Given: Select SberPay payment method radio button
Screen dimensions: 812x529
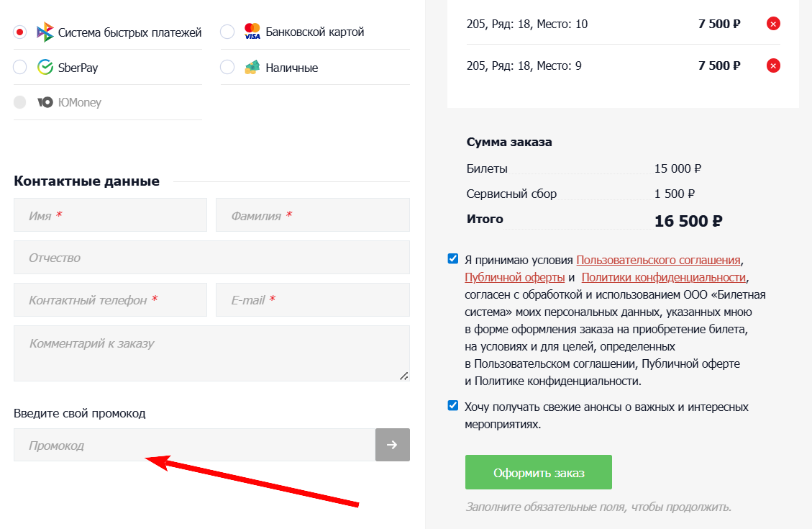Looking at the screenshot, I should 18,67.
